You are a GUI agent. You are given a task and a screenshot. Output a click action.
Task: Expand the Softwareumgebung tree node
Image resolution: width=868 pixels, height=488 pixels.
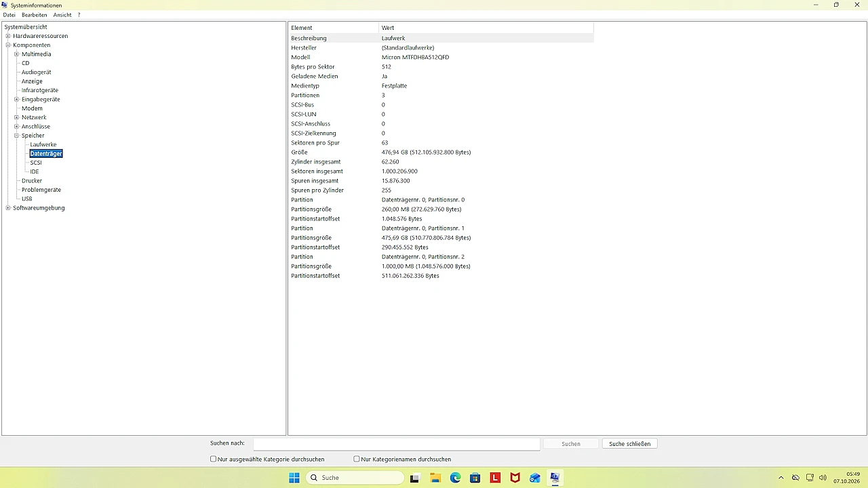coord(8,208)
